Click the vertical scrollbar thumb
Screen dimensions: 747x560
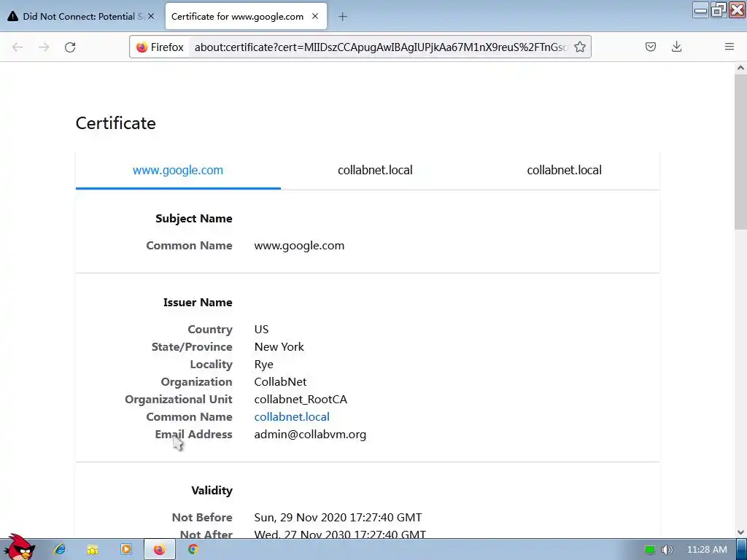[x=740, y=152]
